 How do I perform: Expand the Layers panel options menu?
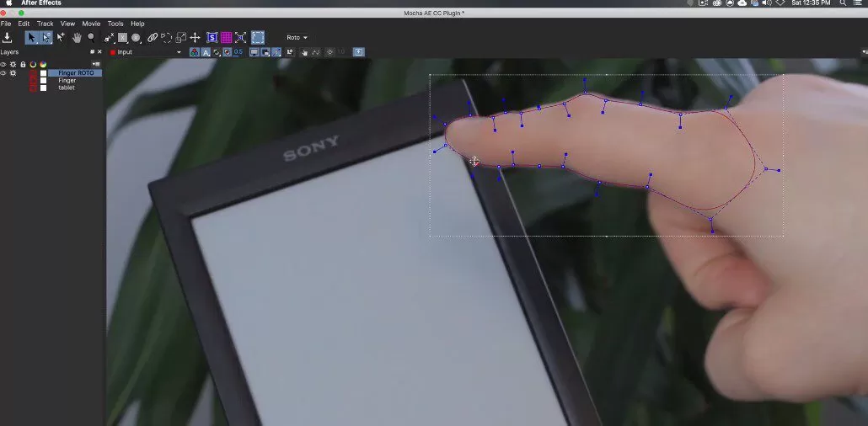96,64
